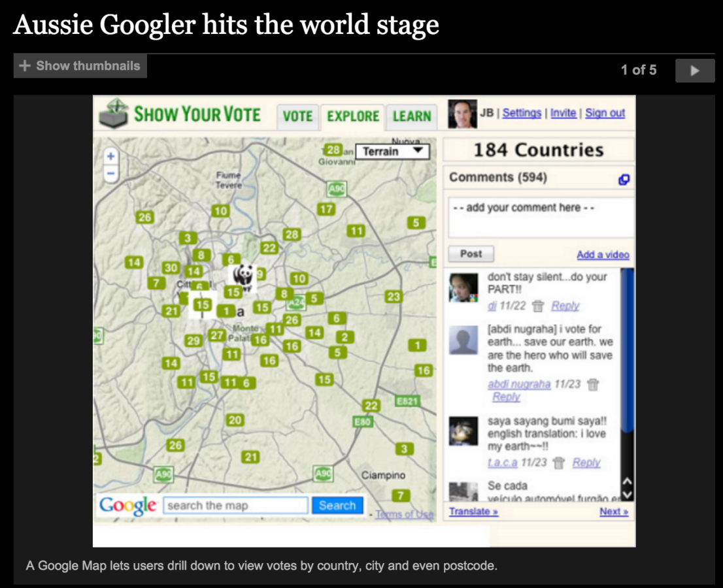Open abdi nugraha's profile link
Viewport: 723px width, 588px height.
click(519, 384)
